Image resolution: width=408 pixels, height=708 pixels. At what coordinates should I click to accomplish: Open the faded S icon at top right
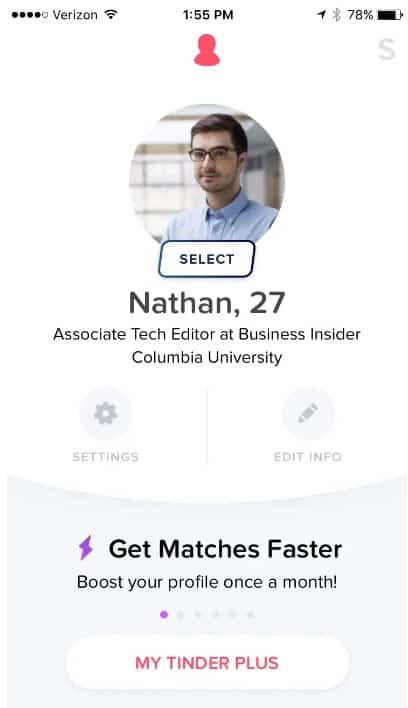386,50
